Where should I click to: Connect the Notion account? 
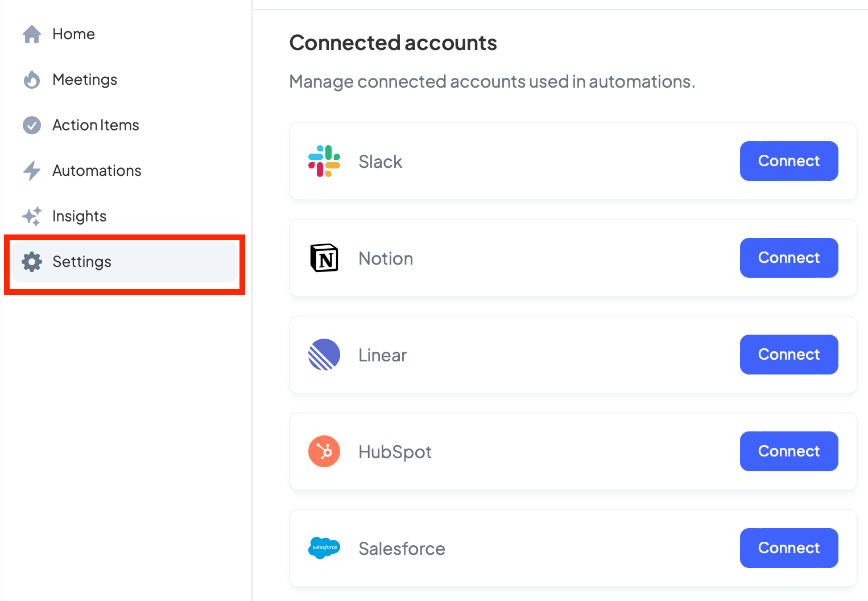[789, 258]
